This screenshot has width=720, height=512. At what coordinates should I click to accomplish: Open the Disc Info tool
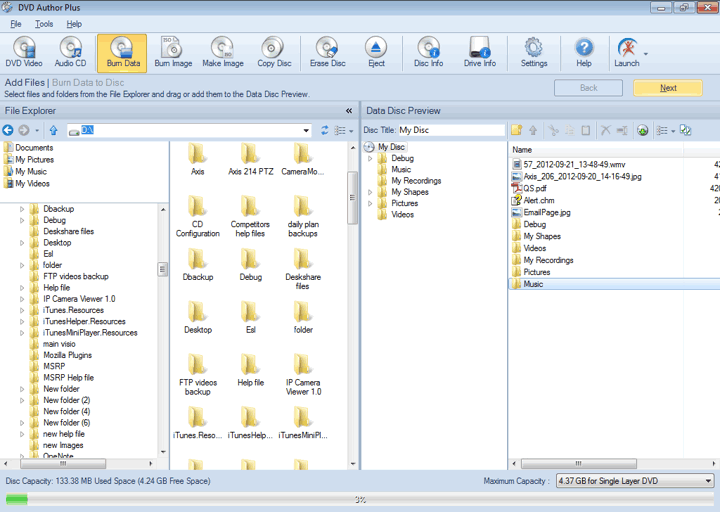[428, 52]
